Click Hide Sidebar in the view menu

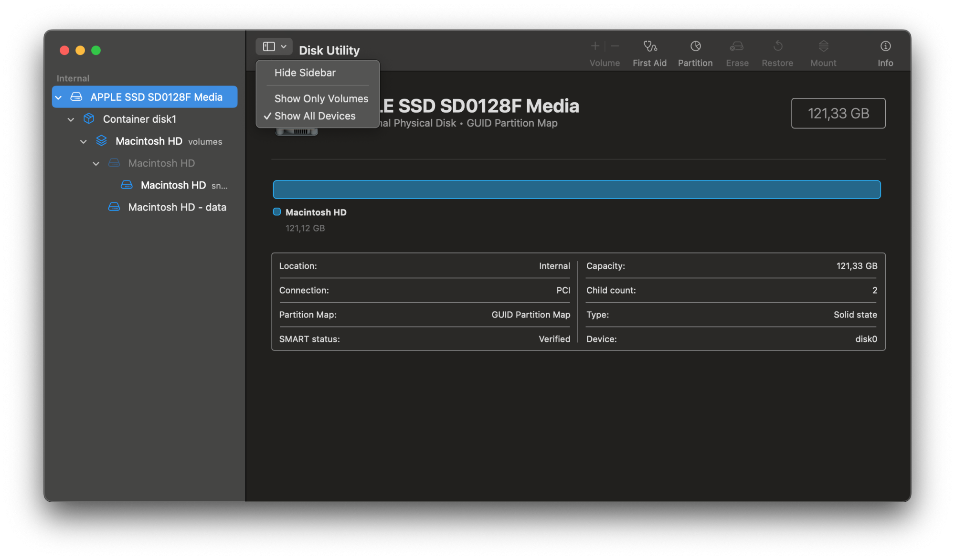click(x=305, y=73)
